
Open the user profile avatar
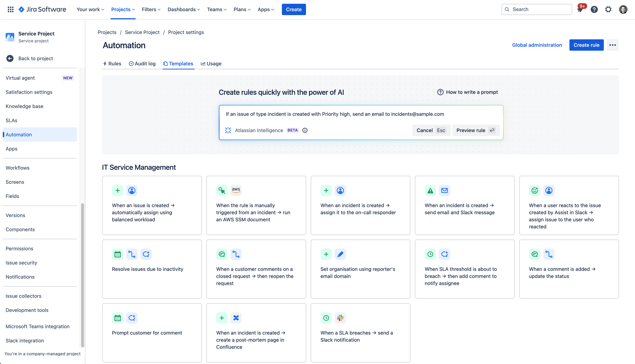[623, 9]
